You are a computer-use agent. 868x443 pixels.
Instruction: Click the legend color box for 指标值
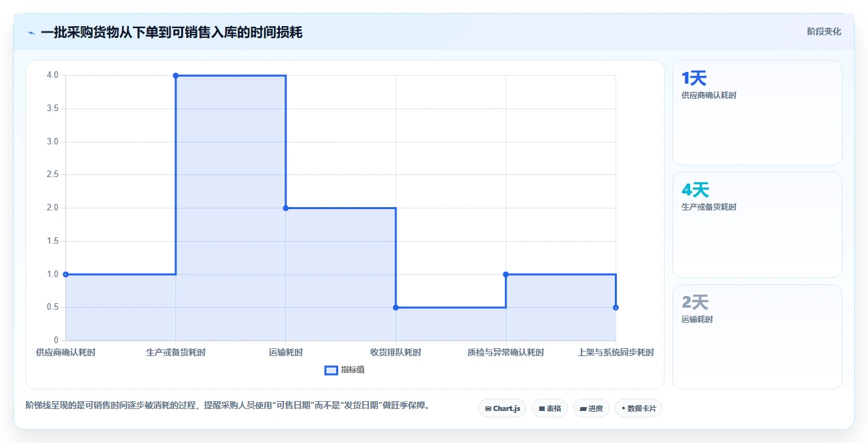click(x=331, y=370)
